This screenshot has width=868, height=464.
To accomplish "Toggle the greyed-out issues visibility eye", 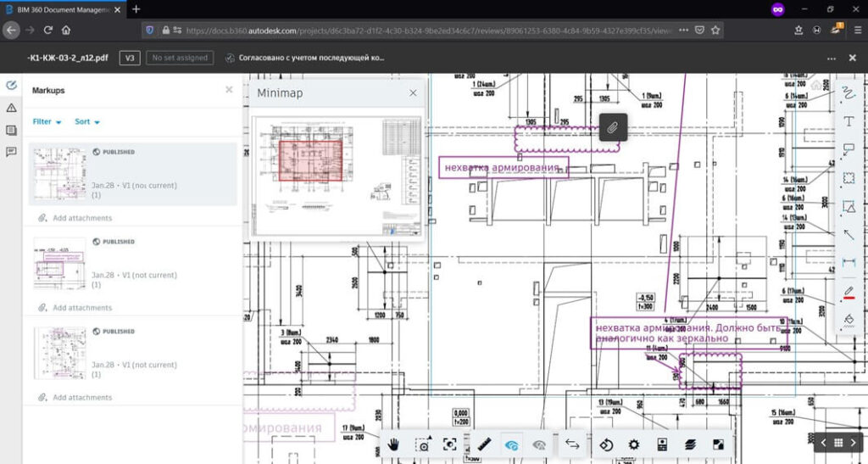I will click(x=539, y=444).
